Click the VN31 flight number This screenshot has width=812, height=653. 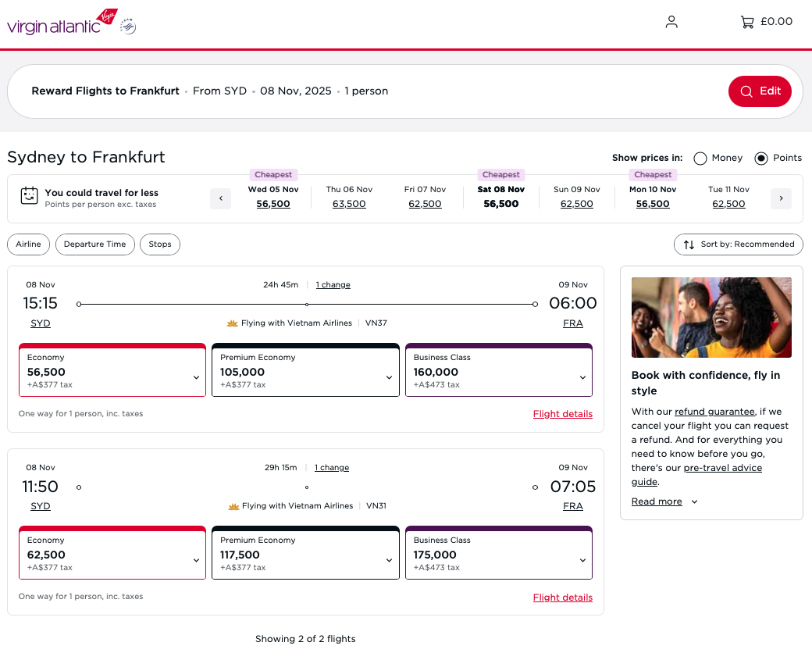[376, 506]
